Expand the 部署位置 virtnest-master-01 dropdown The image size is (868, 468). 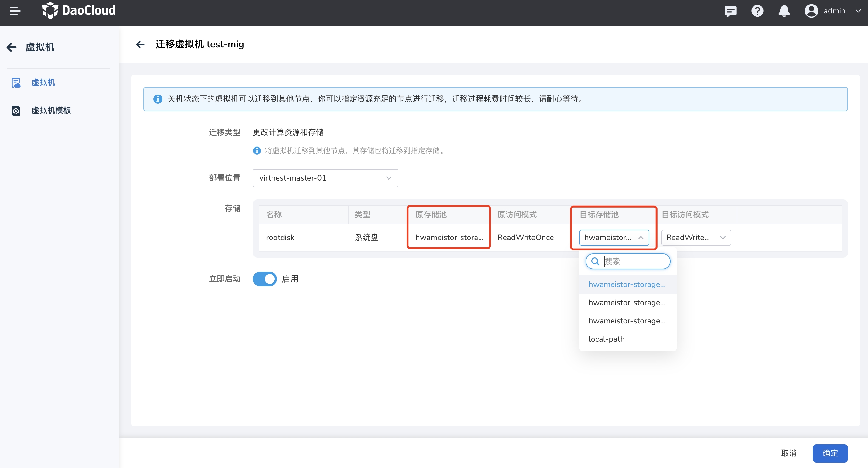tap(325, 178)
